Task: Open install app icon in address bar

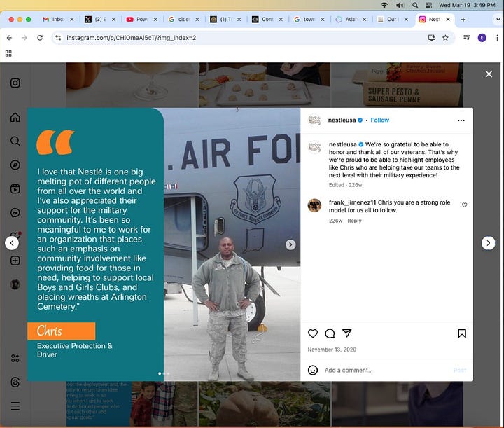Action: 432,38
